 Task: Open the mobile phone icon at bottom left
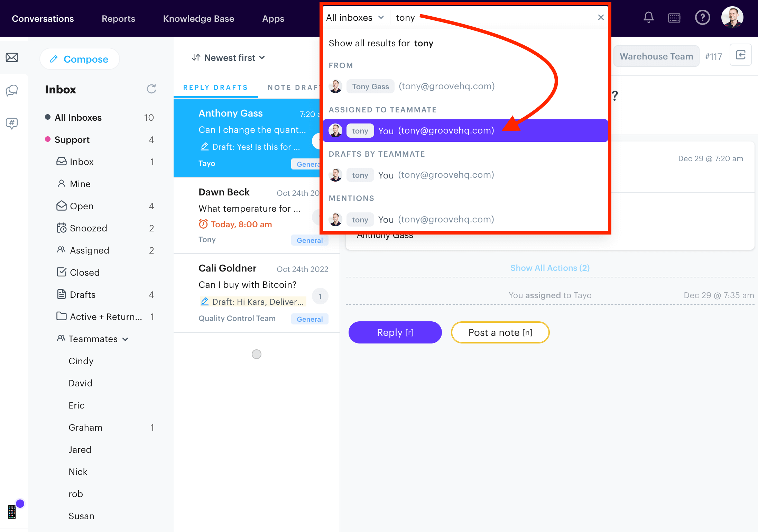pos(12,511)
